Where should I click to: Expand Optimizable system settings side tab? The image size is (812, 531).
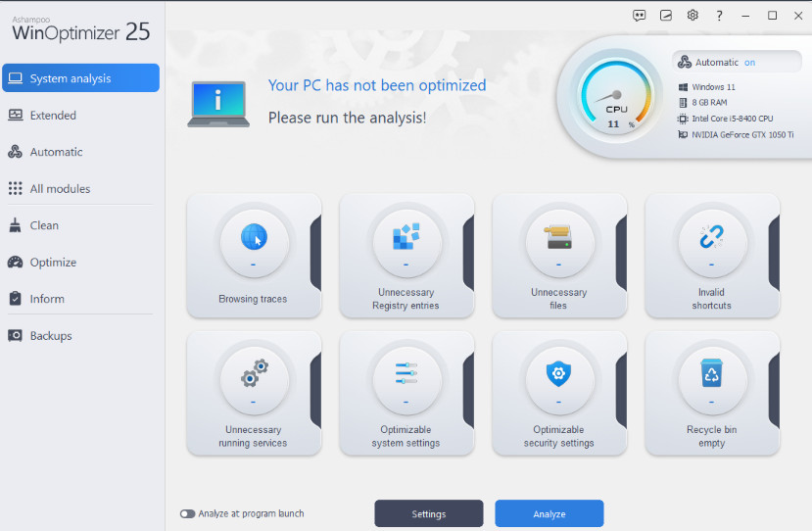coord(468,391)
